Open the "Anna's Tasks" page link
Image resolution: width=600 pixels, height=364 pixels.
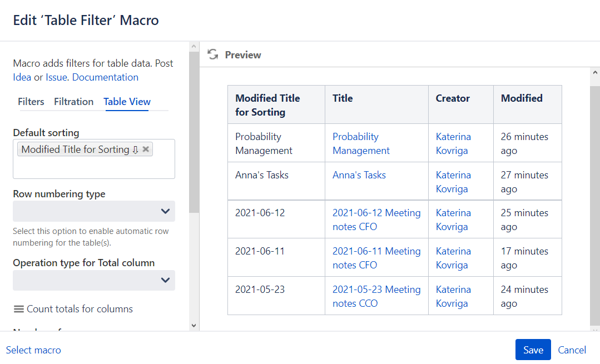point(359,174)
